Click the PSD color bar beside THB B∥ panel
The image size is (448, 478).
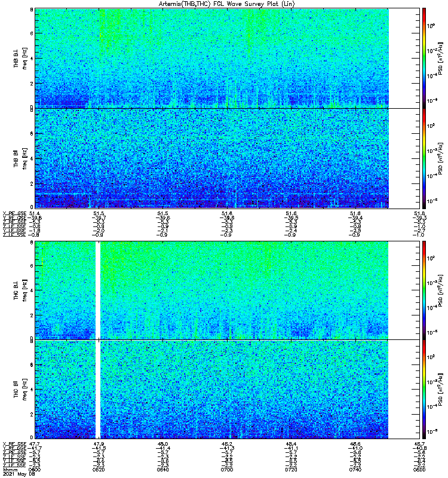pyautogui.click(x=424, y=158)
